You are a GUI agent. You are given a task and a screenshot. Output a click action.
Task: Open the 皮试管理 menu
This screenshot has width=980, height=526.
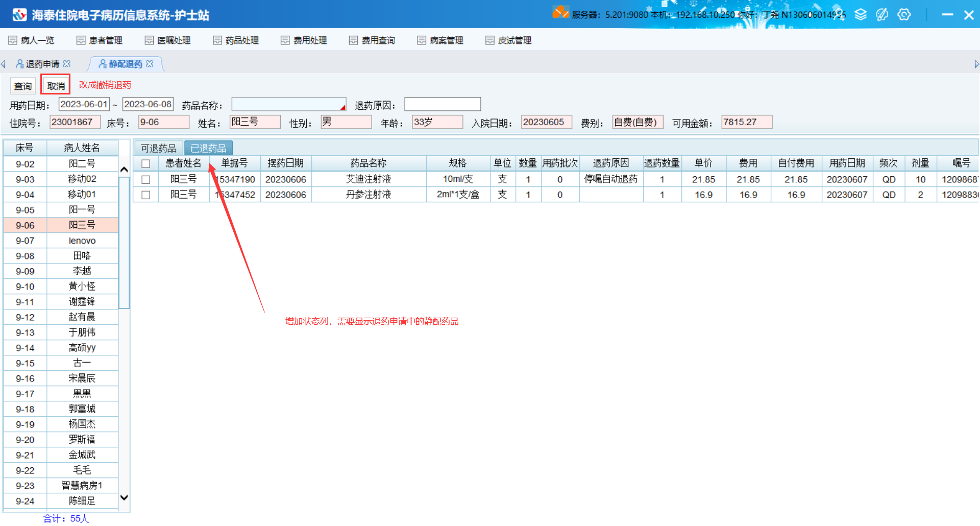click(x=508, y=40)
